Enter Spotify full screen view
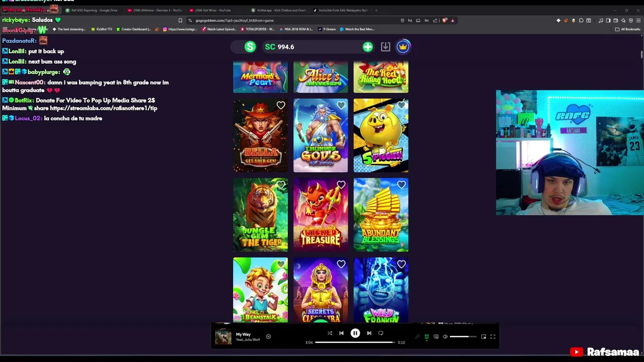644x362 pixels. coord(493,337)
